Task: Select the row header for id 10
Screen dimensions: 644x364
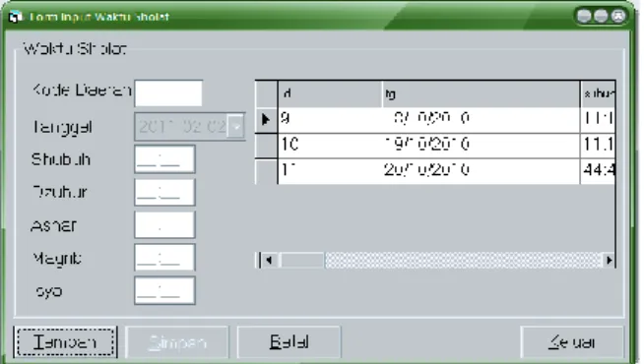Action: tap(266, 146)
